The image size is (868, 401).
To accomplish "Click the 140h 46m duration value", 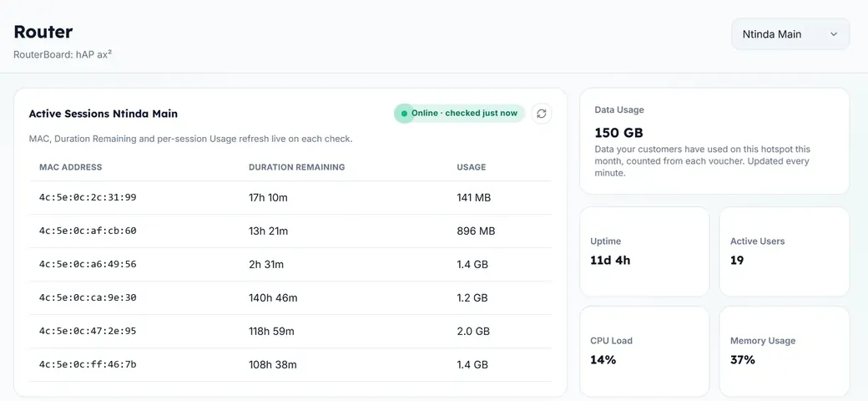I will click(x=273, y=298).
